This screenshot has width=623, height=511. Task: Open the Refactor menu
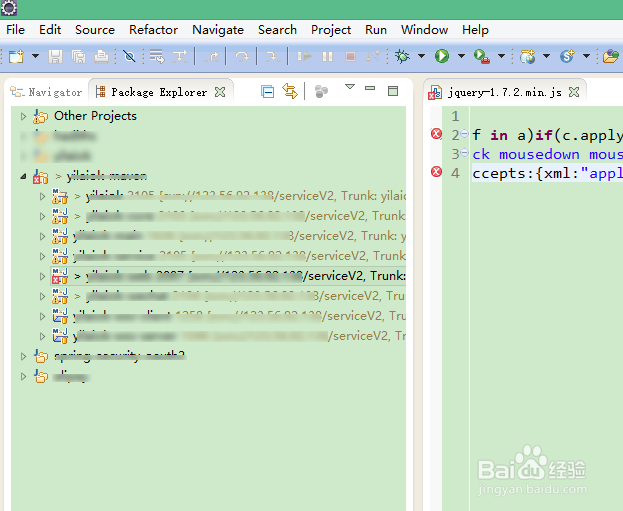click(153, 30)
